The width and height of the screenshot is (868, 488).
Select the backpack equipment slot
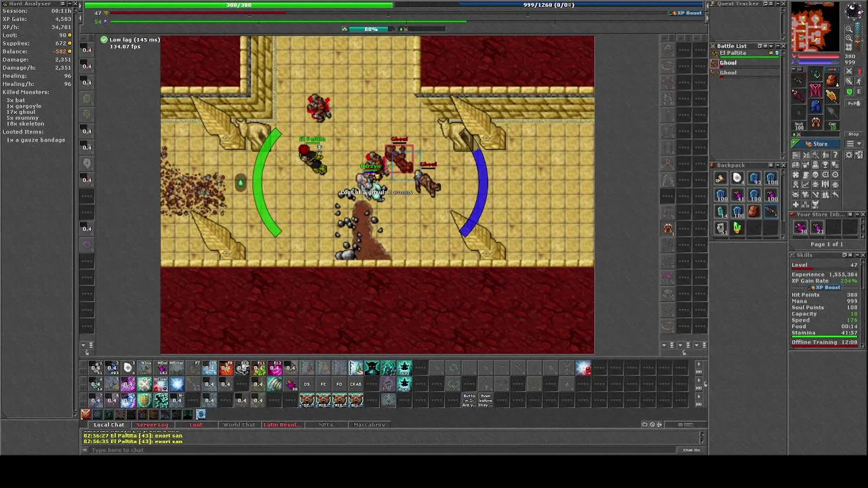(833, 80)
